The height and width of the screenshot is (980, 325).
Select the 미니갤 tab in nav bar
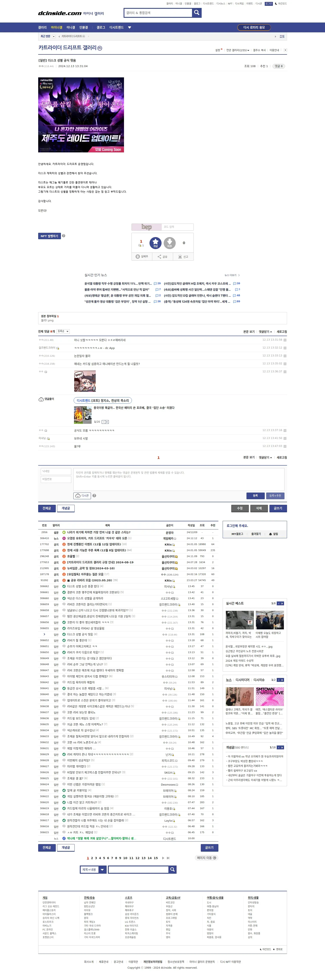tap(71, 27)
